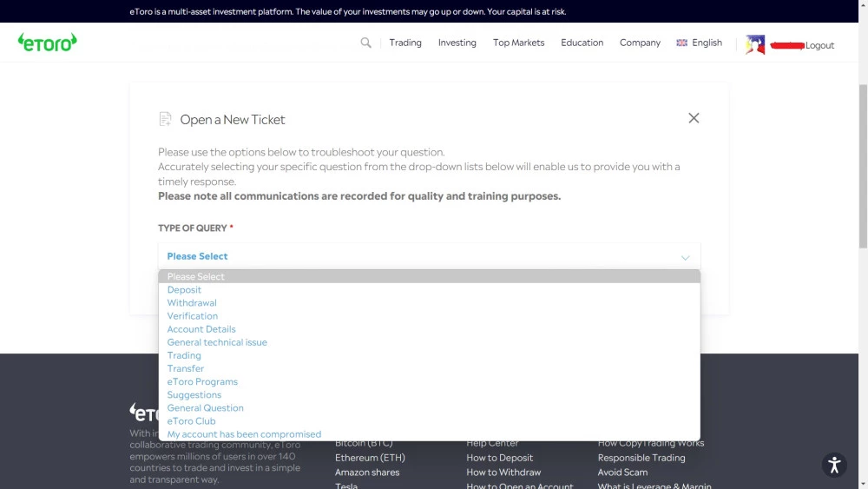Image resolution: width=868 pixels, height=489 pixels.
Task: Open Responsible Trading footer link
Action: [641, 458]
